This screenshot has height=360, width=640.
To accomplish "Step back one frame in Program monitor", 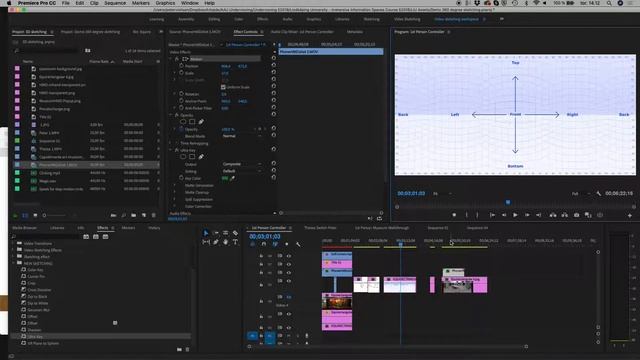I will coord(504,215).
